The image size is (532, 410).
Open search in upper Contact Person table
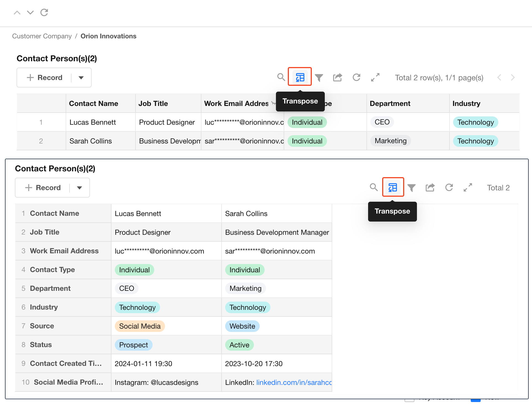(281, 77)
